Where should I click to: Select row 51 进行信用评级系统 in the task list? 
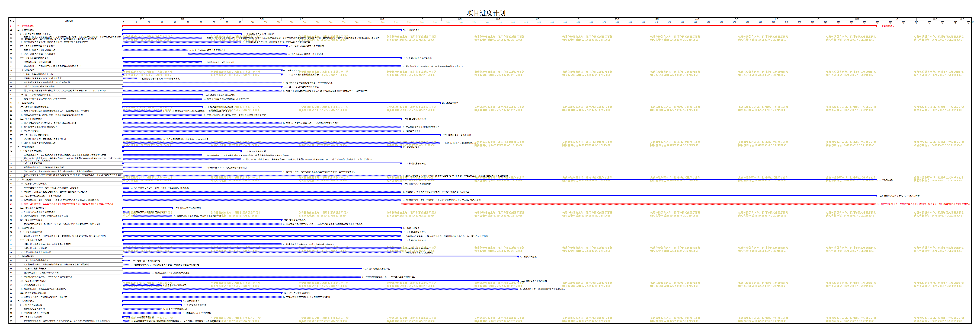tap(65, 139)
